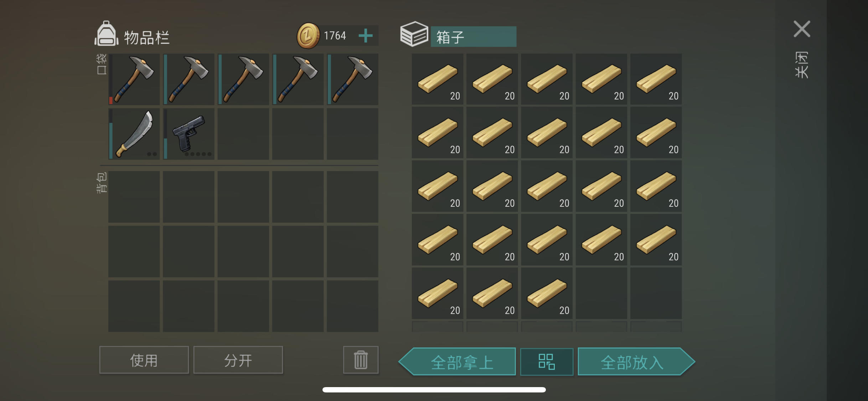This screenshot has width=868, height=401.
Task: Select the first plank stack in chest
Action: coord(438,79)
